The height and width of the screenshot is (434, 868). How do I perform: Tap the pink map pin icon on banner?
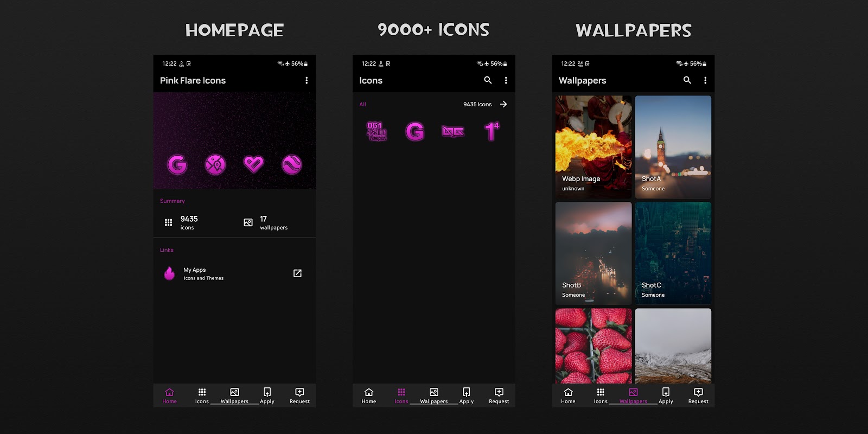click(x=215, y=164)
